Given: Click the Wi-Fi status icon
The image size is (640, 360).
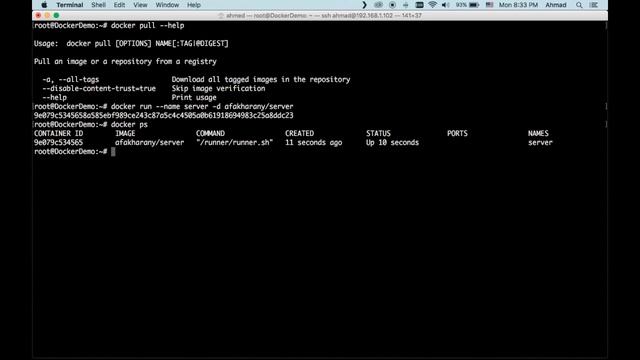Looking at the screenshot, I should pyautogui.click(x=433, y=5).
